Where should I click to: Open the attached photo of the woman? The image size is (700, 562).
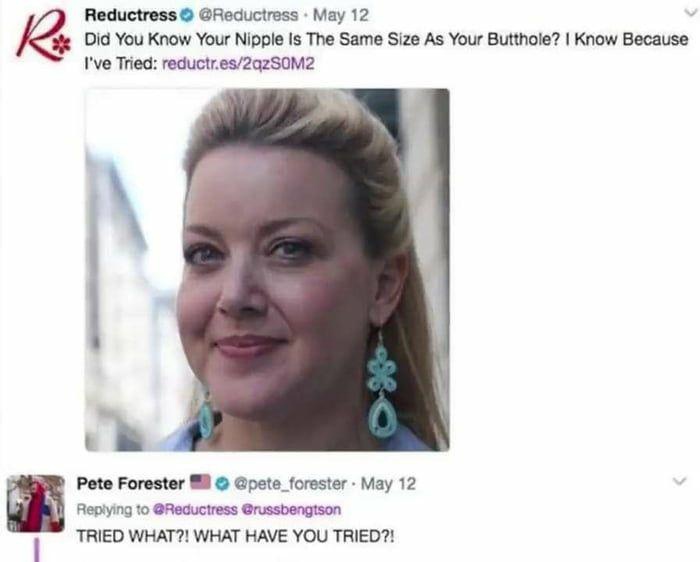click(267, 270)
